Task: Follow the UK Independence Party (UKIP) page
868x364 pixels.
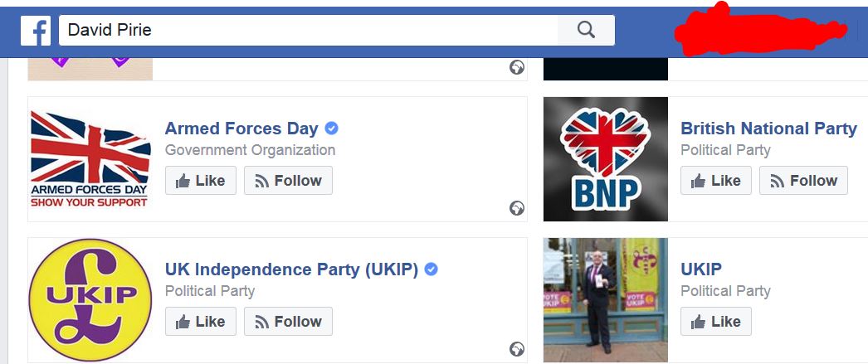Action: 288,322
